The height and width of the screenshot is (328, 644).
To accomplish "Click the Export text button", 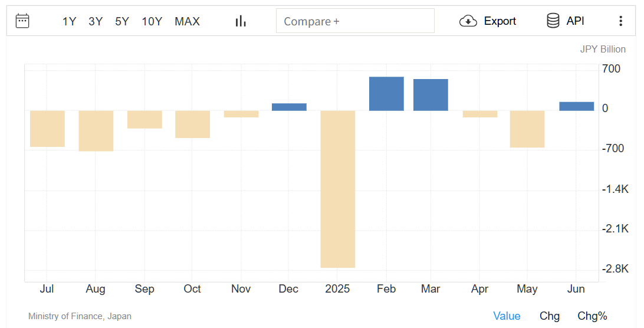I will click(x=500, y=21).
